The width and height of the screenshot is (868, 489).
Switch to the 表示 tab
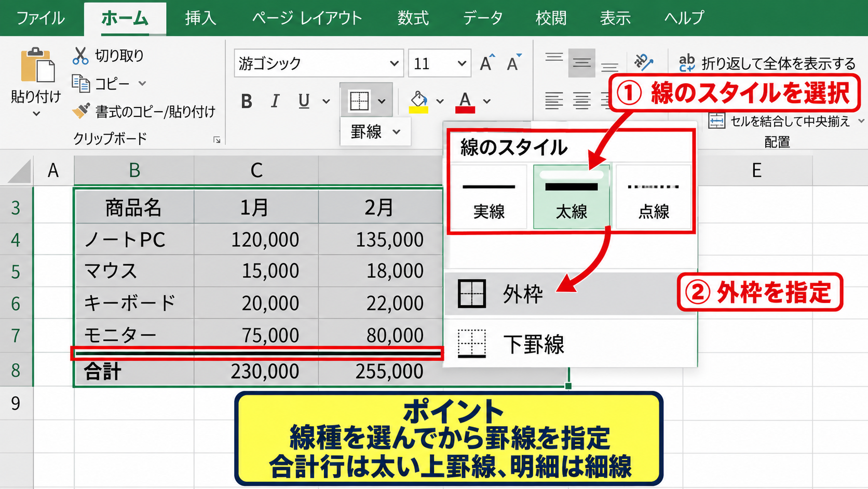pos(615,18)
